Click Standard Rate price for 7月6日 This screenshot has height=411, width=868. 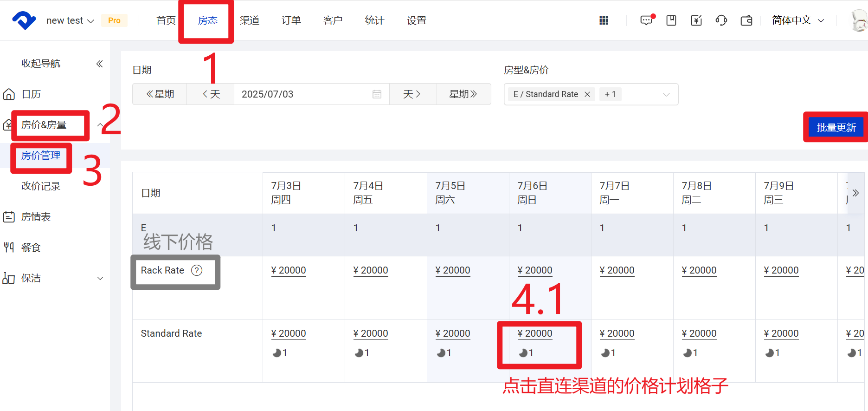point(535,333)
